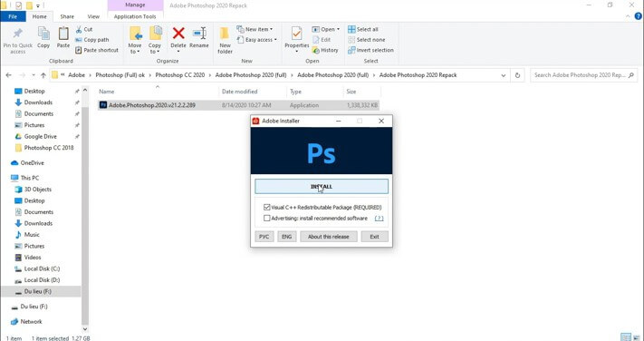Open Network in navigation pane

coord(26,322)
